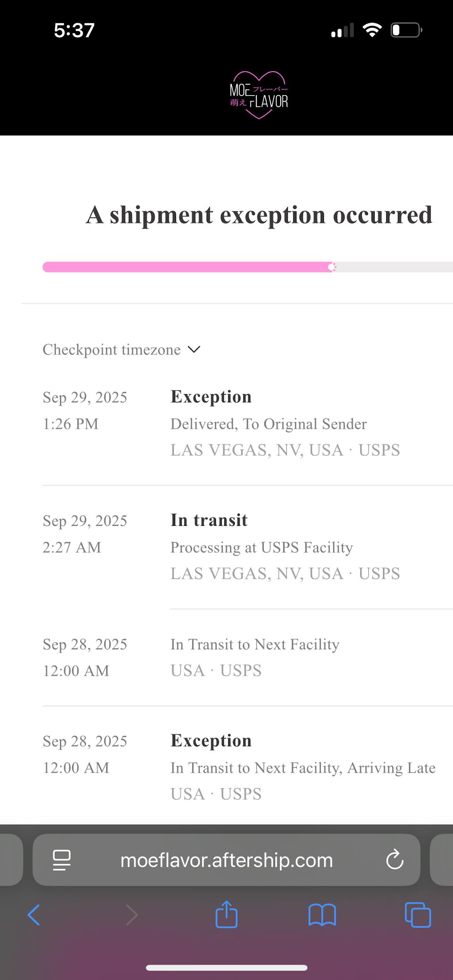
Task: Tap the 'A shipment exception occurred' heading
Action: 259,215
